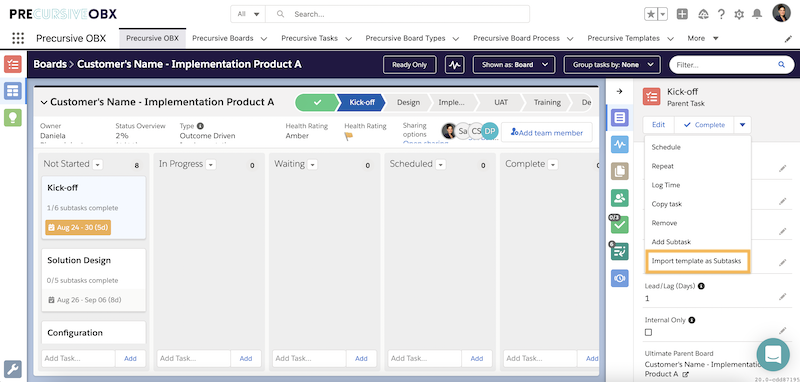The width and height of the screenshot is (800, 382).
Task: Click the red tasks list sidebar icon
Action: click(13, 64)
